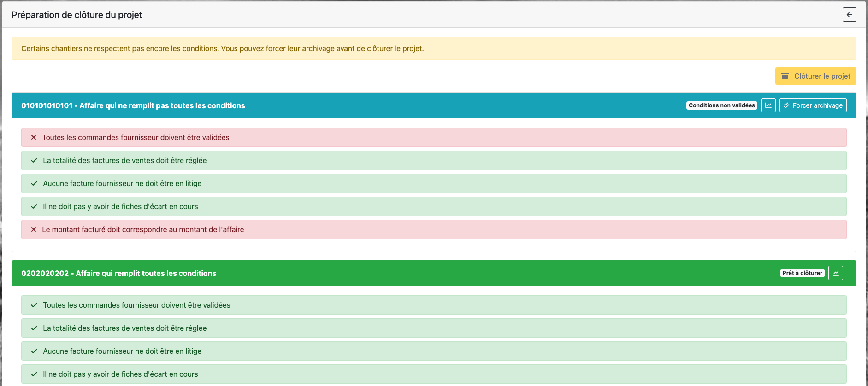Click the 'Préparation de clôture du projet' title
This screenshot has width=868, height=386.
point(77,15)
